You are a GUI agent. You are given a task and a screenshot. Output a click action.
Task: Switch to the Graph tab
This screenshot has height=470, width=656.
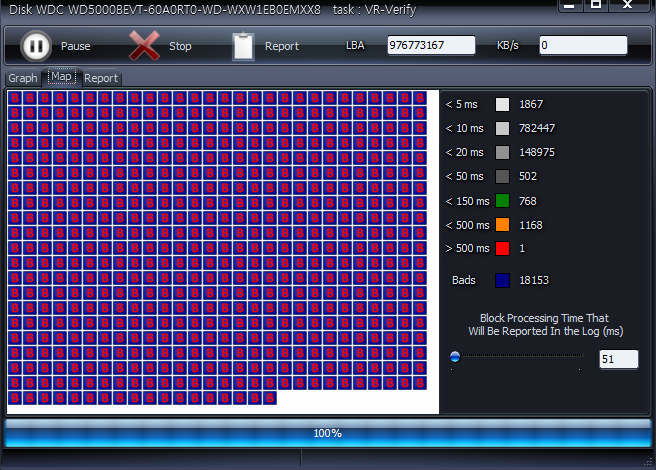[23, 78]
